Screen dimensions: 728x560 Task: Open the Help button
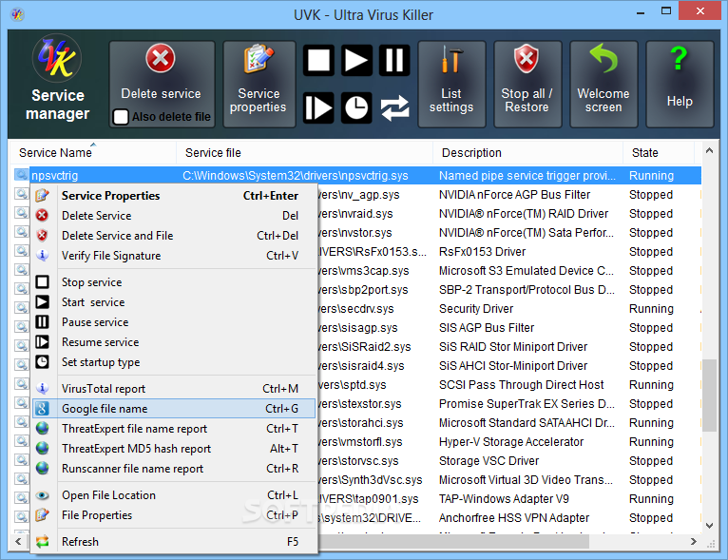click(x=680, y=84)
